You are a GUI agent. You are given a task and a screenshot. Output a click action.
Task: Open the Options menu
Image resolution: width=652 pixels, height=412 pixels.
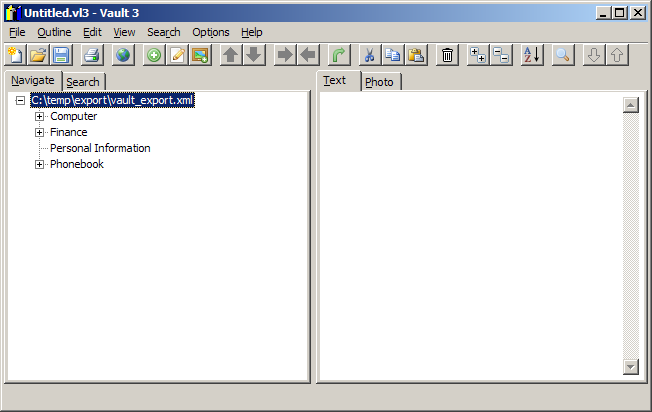[210, 32]
